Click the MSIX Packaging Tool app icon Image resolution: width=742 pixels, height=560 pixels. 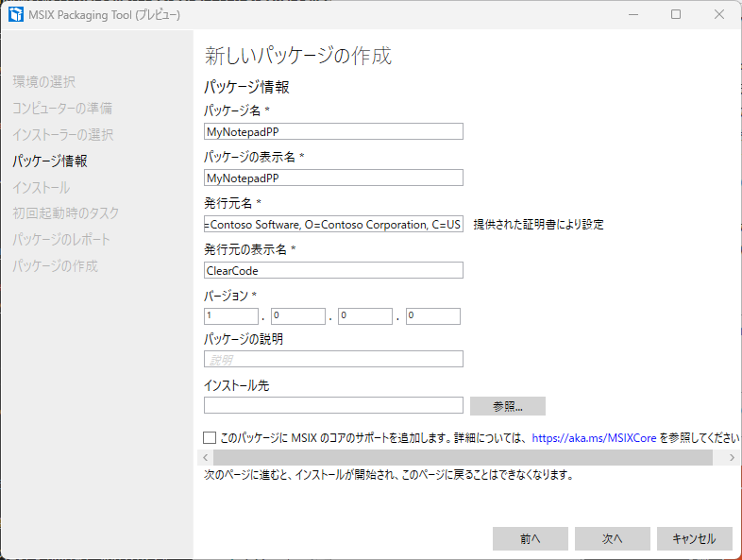[x=15, y=15]
